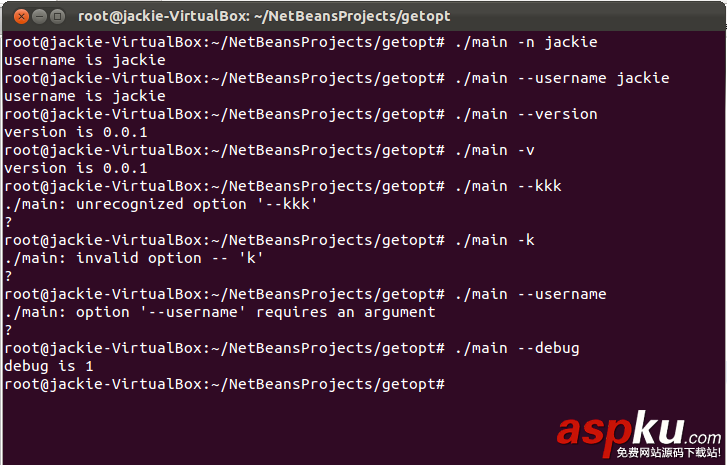Click the aspku.com watermark logo

tap(638, 433)
